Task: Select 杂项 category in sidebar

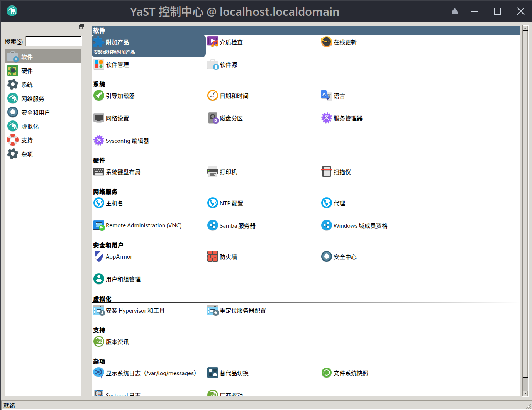Action: 43,154
